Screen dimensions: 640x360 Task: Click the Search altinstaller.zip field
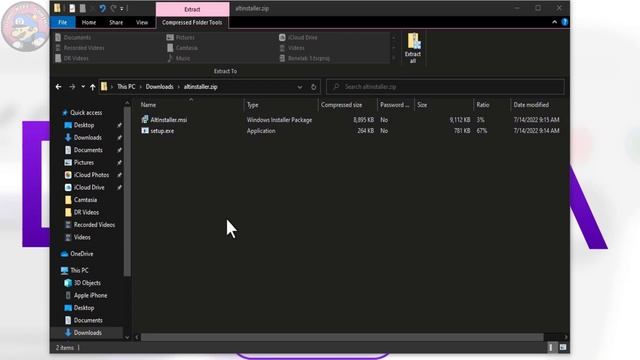click(446, 87)
